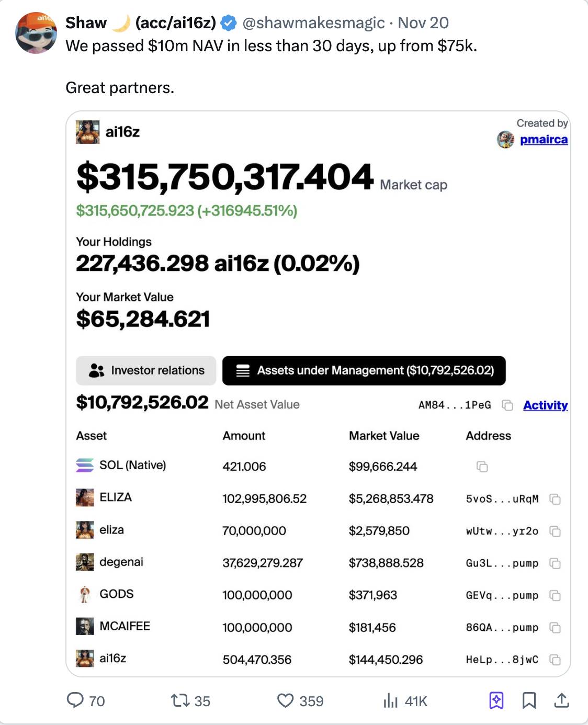Viewport: 588px width, 725px height.
Task: Select the Assets under Management tab
Action: point(364,370)
